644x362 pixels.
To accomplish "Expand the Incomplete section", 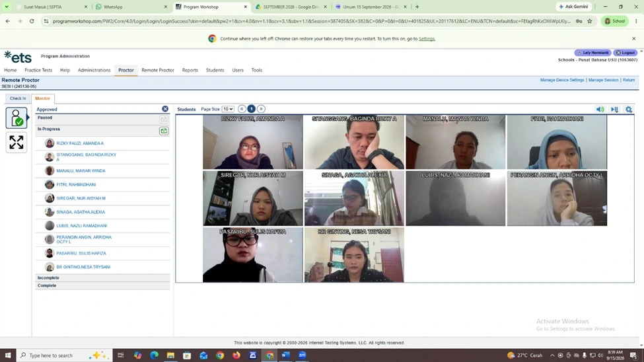I will (102, 277).
